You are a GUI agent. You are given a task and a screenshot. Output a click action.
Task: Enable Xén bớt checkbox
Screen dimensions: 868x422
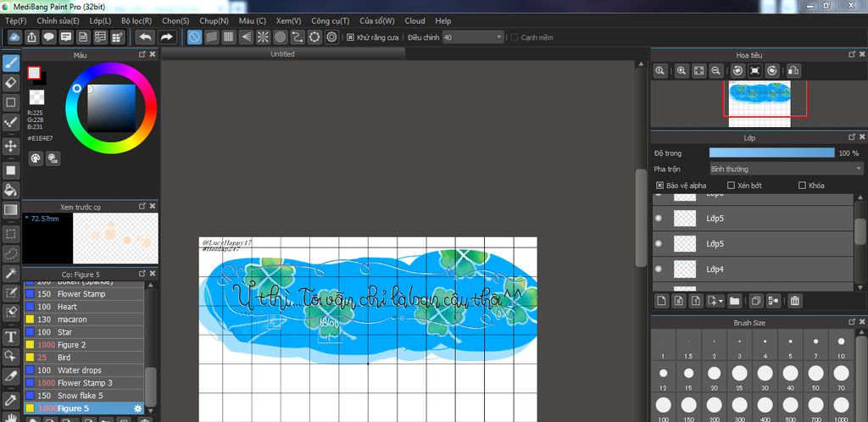731,186
